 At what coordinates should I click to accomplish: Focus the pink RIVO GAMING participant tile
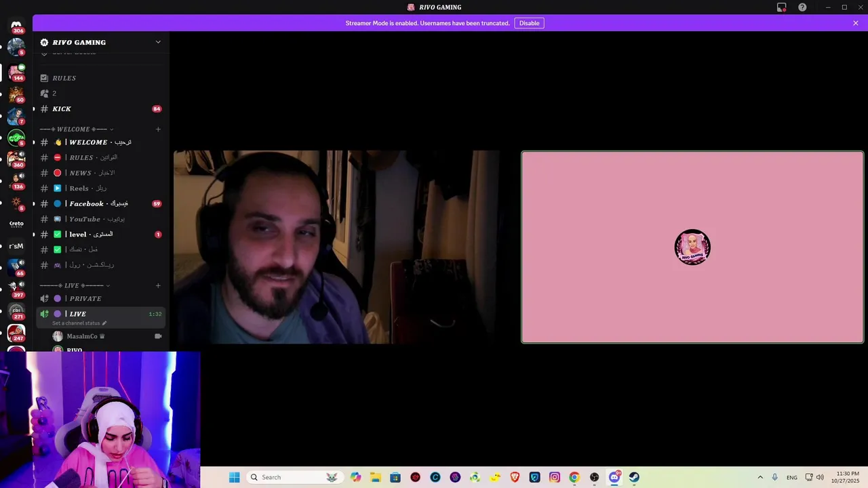(x=692, y=247)
